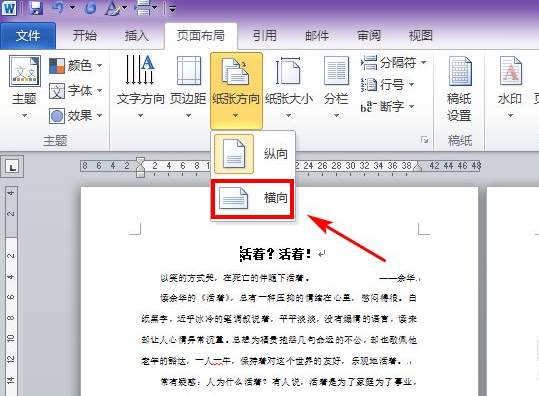Open the page setup dialog launcher
The height and width of the screenshot is (396, 539).
click(x=425, y=140)
